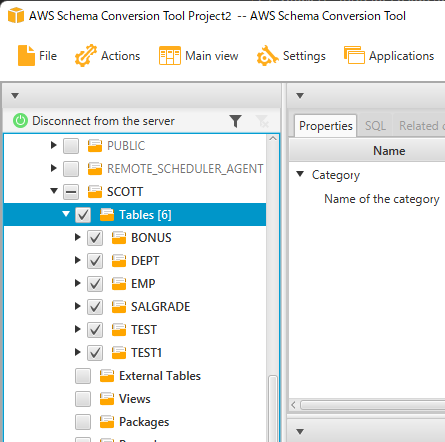Collapse the Tables [6] node
This screenshot has height=442, width=445.
pyautogui.click(x=66, y=214)
